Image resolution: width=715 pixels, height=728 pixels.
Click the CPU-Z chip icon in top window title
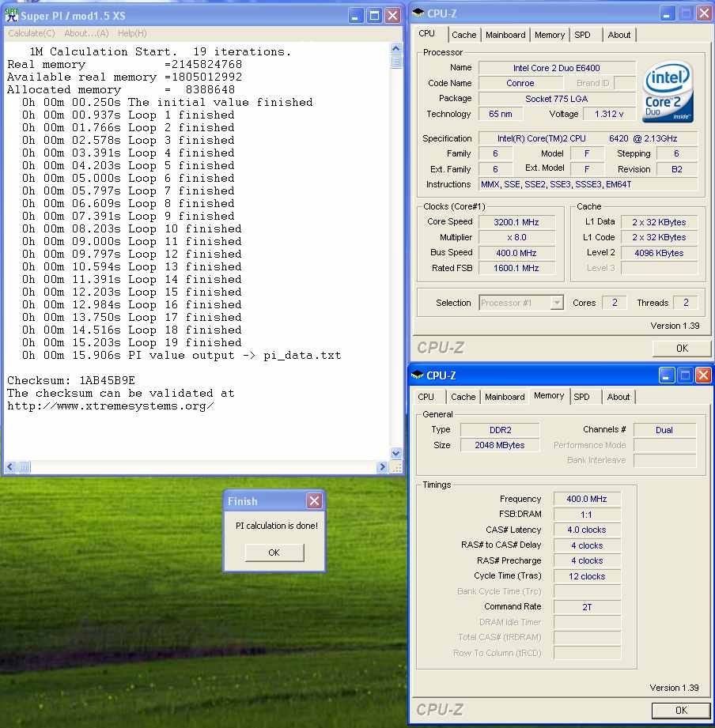pos(418,13)
